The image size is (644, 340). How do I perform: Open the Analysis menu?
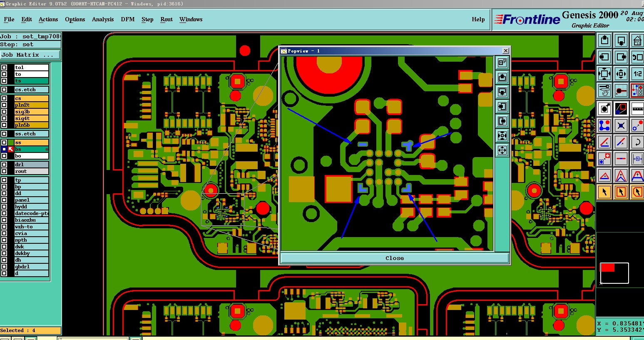[103, 19]
